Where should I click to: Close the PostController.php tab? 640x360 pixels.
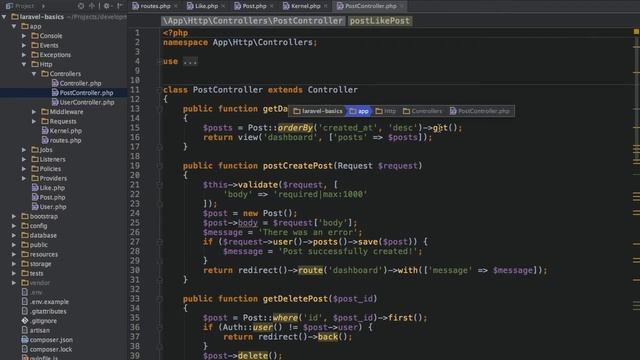pyautogui.click(x=401, y=6)
